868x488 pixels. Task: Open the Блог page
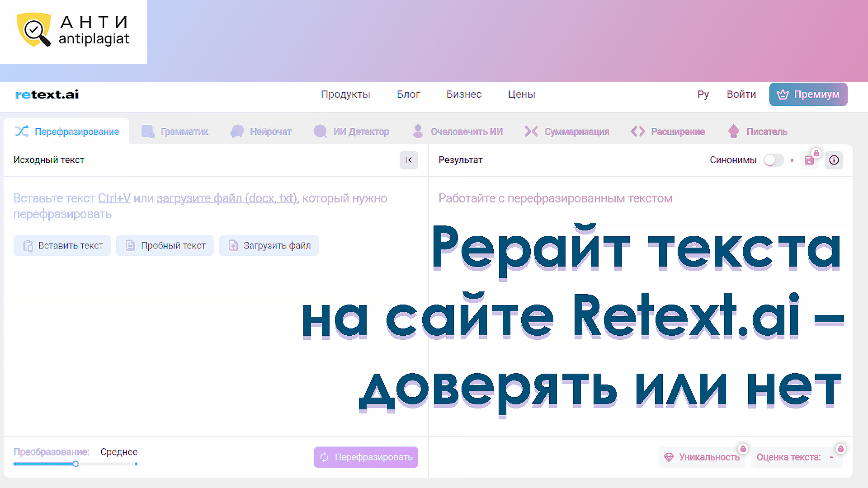pyautogui.click(x=408, y=94)
